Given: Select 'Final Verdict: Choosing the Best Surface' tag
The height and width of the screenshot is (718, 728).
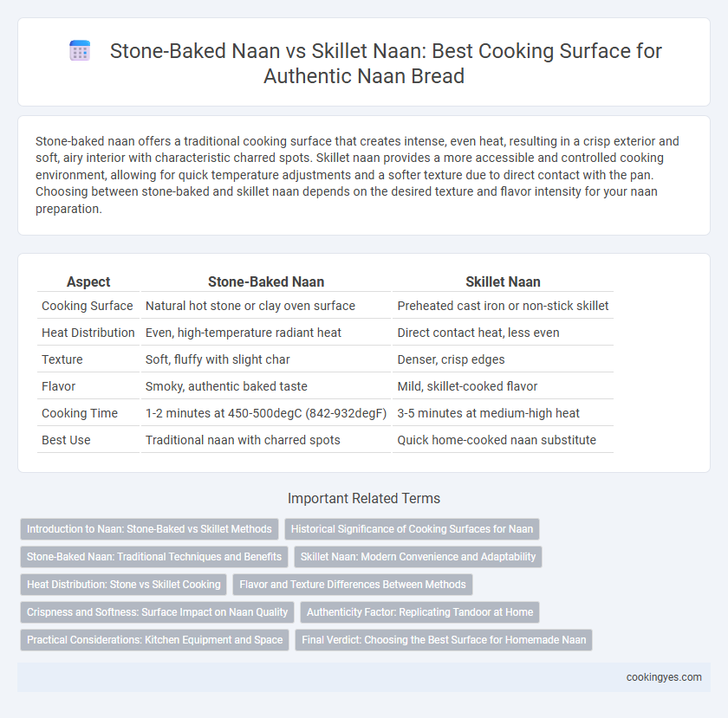Looking at the screenshot, I should click(444, 640).
